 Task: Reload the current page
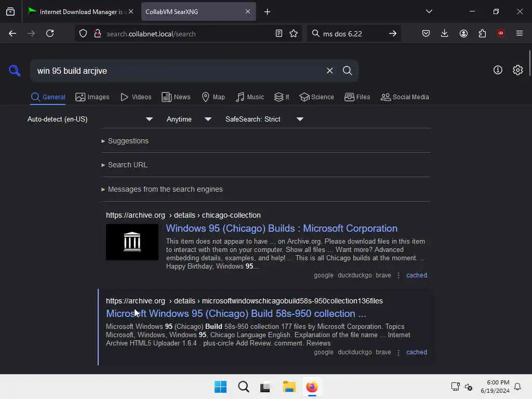(50, 33)
